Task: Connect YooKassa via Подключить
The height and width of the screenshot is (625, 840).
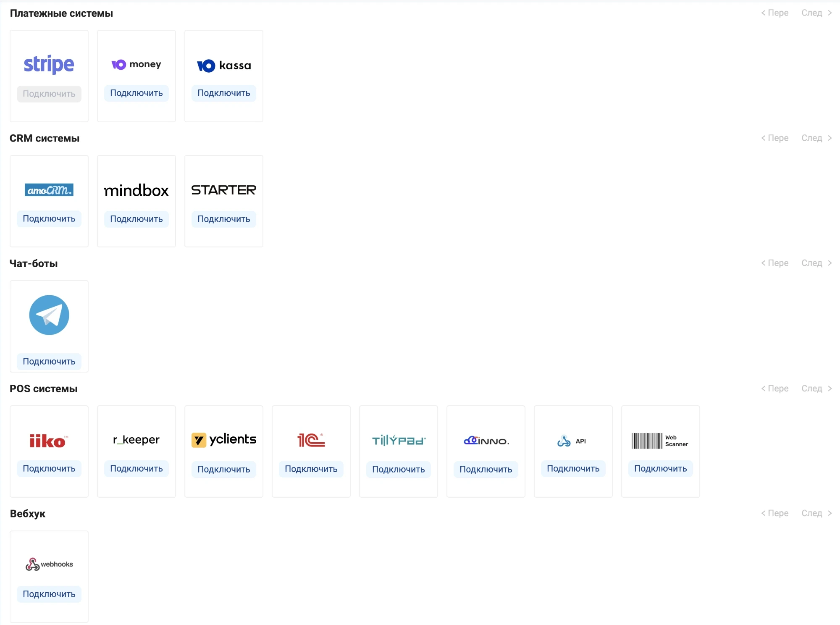Action: [224, 93]
